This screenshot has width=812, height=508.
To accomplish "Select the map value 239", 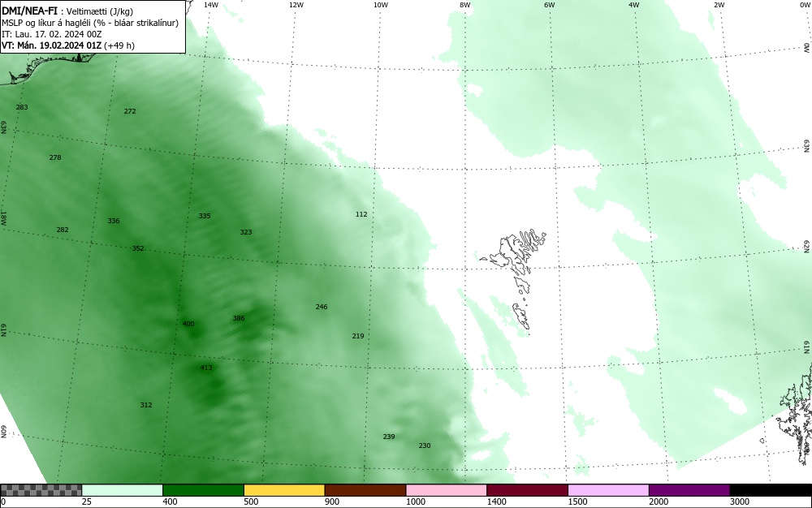I will [389, 437].
